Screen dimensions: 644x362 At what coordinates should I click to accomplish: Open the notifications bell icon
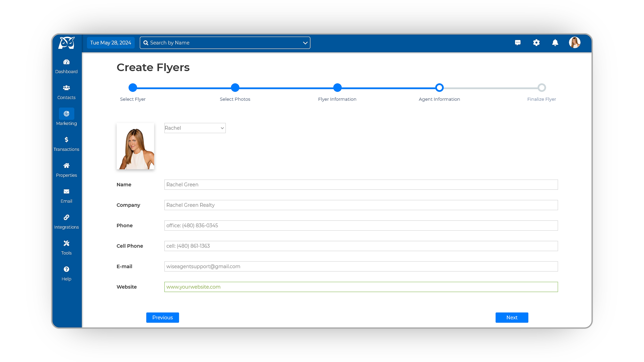point(555,42)
